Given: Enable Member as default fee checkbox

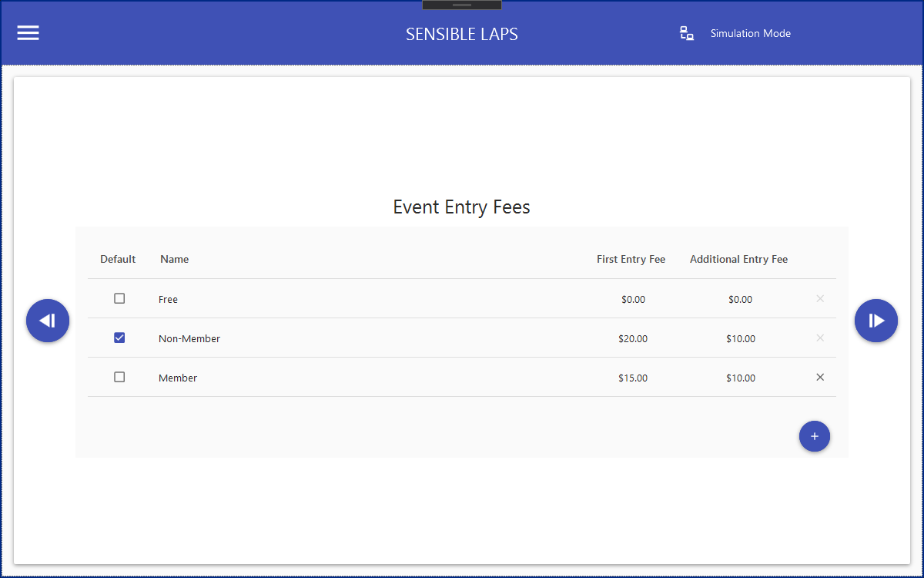Looking at the screenshot, I should (119, 377).
